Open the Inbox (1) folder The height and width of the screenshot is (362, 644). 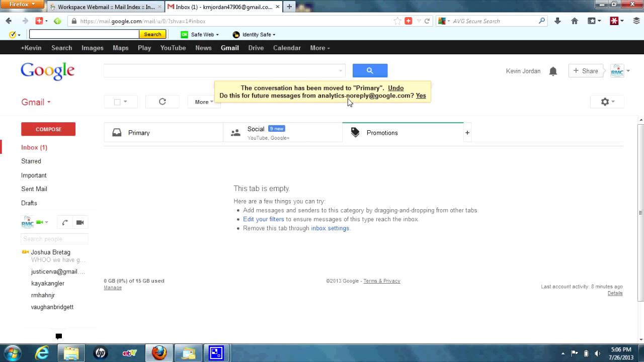pyautogui.click(x=34, y=147)
